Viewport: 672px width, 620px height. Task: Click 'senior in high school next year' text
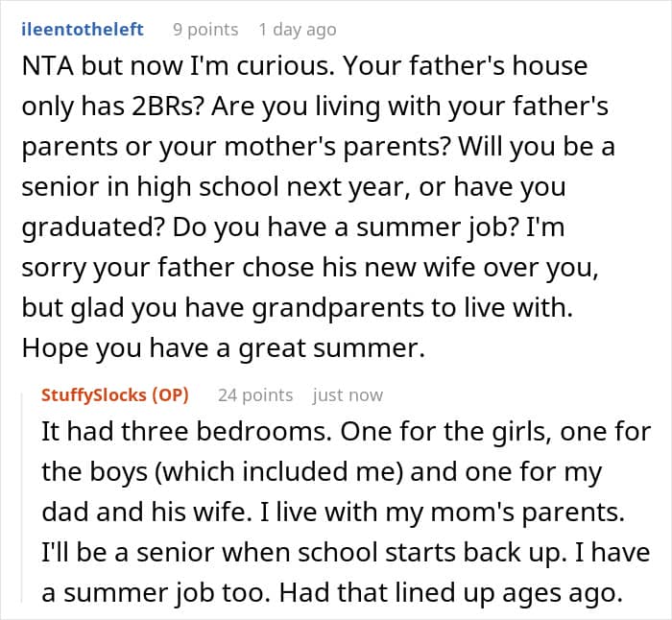click(x=216, y=187)
